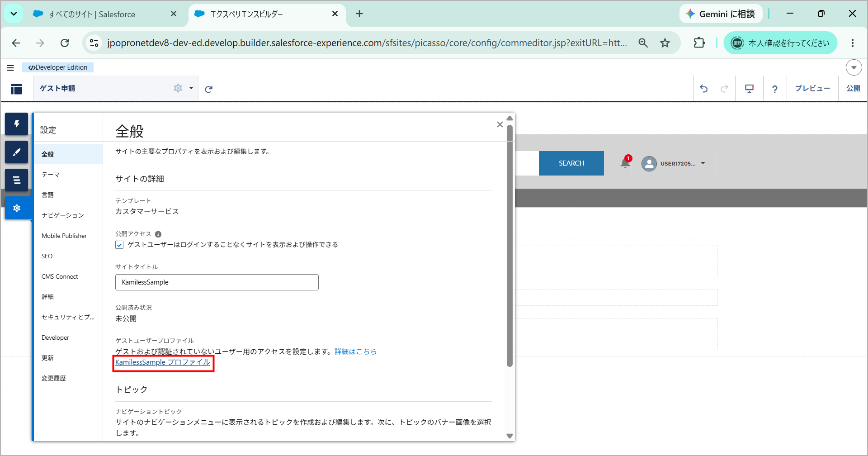Click the notification bell icon
This screenshot has height=456, width=868.
tap(625, 163)
